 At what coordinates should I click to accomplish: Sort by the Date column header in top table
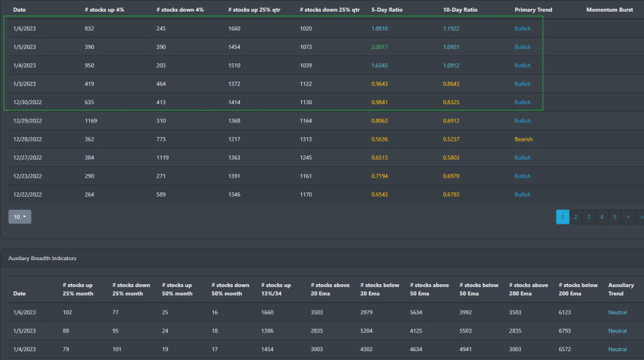point(19,9)
